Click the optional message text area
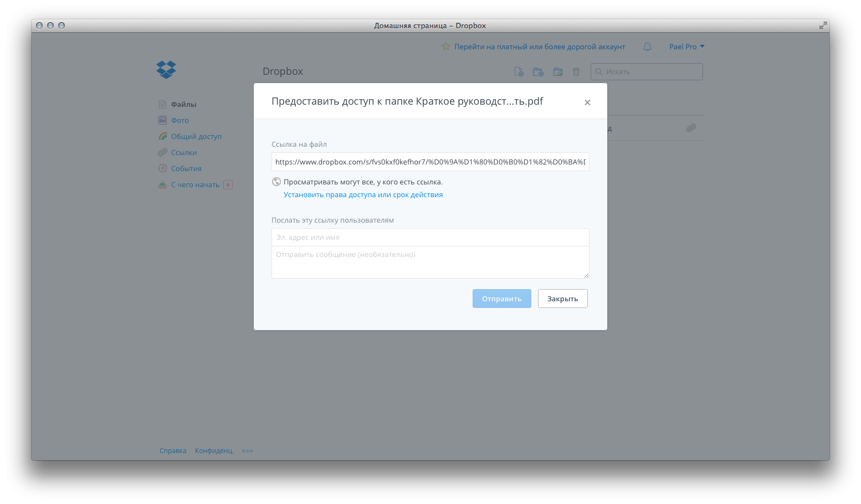 [430, 262]
